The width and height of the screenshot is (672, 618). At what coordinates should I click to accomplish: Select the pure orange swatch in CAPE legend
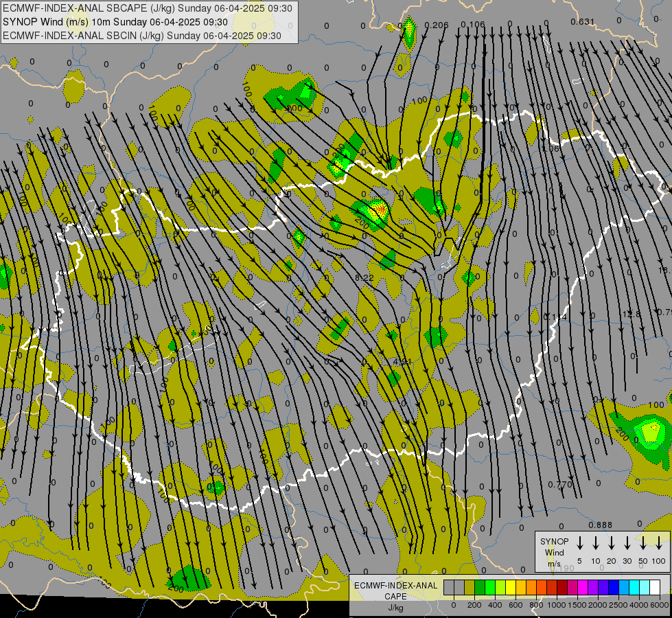coord(531,588)
